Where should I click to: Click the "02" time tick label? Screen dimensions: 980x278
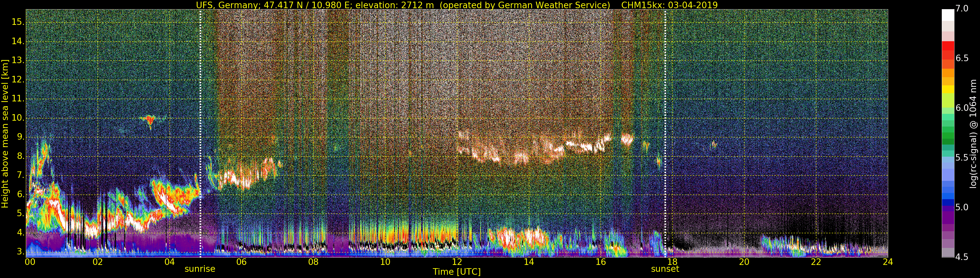(98, 262)
